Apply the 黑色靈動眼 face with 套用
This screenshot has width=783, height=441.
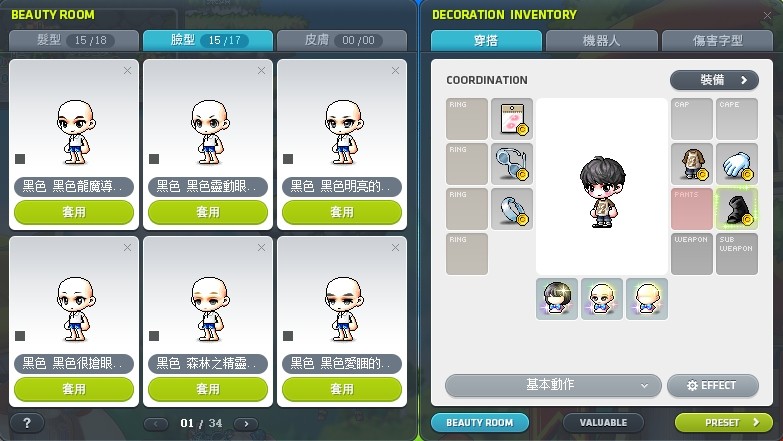click(208, 212)
